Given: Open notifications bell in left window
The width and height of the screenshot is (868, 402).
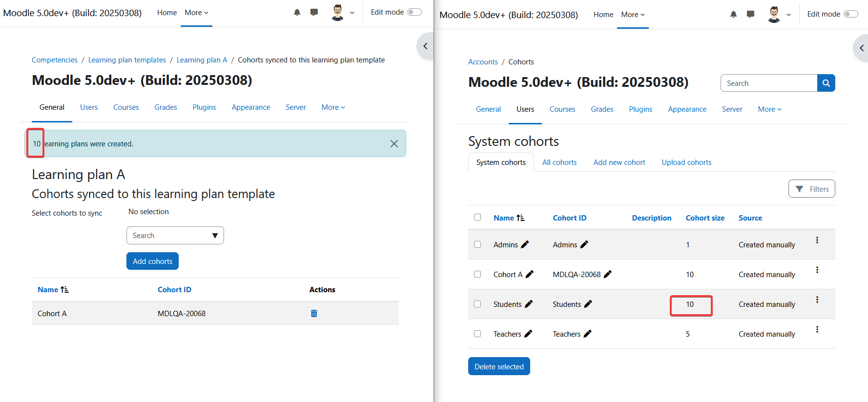Looking at the screenshot, I should click(x=297, y=12).
